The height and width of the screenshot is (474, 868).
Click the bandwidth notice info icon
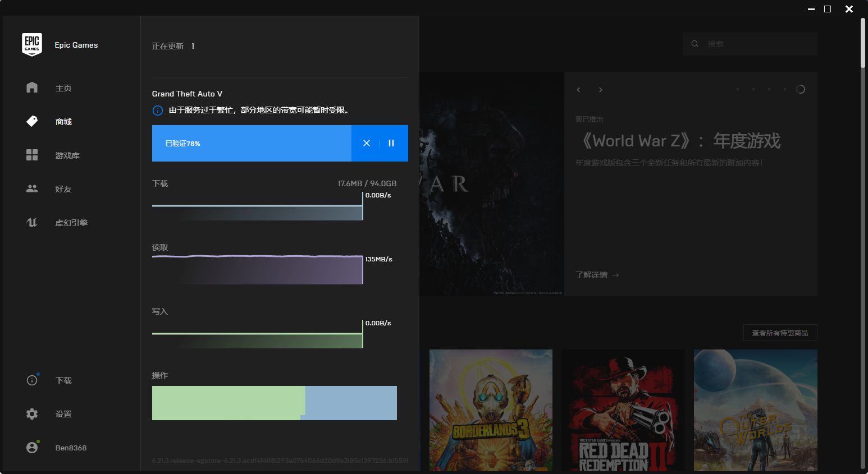click(x=158, y=111)
